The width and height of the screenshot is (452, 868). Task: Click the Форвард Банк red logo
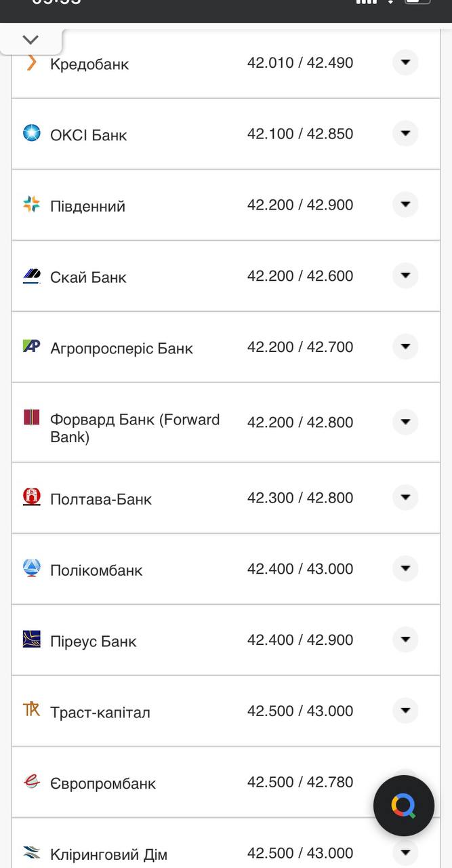coord(32,418)
